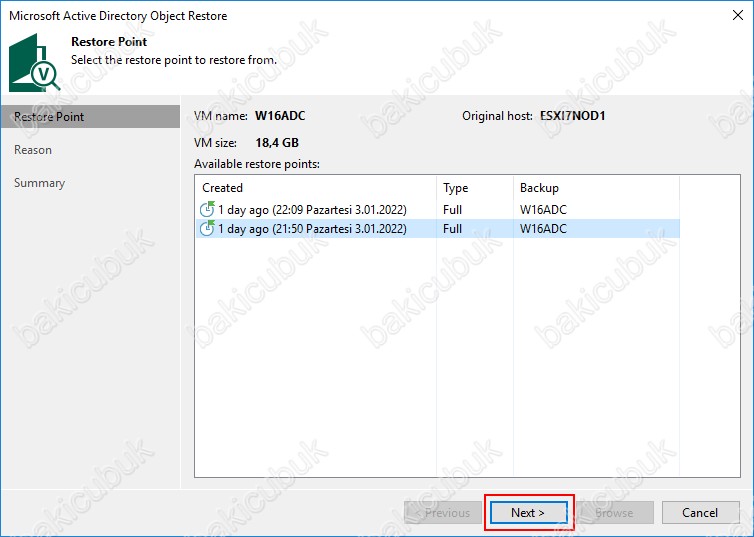
Task: Click Full type in the 21:50 row
Action: tap(452, 229)
